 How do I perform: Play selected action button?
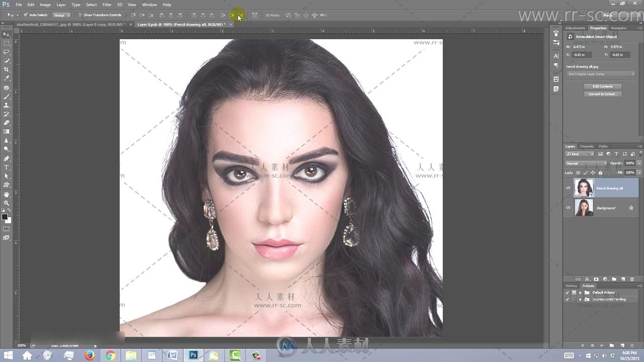point(602,345)
